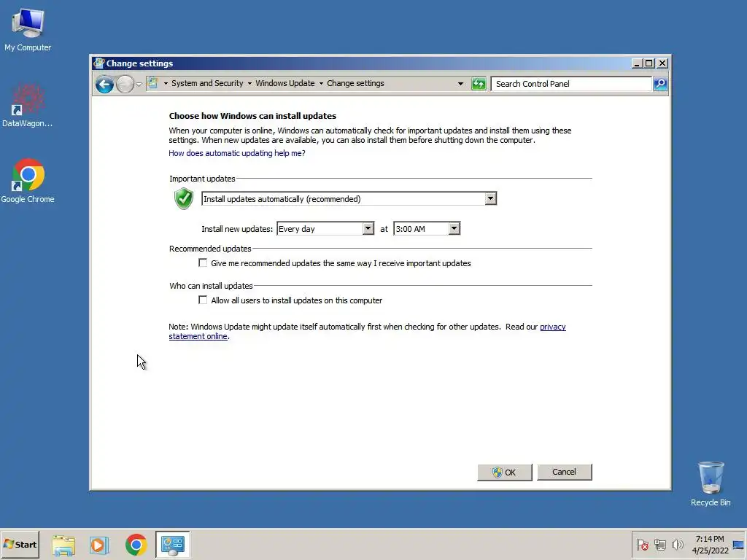Open 'How does automatic updating help me?' link
The height and width of the screenshot is (560, 747).
coord(237,153)
